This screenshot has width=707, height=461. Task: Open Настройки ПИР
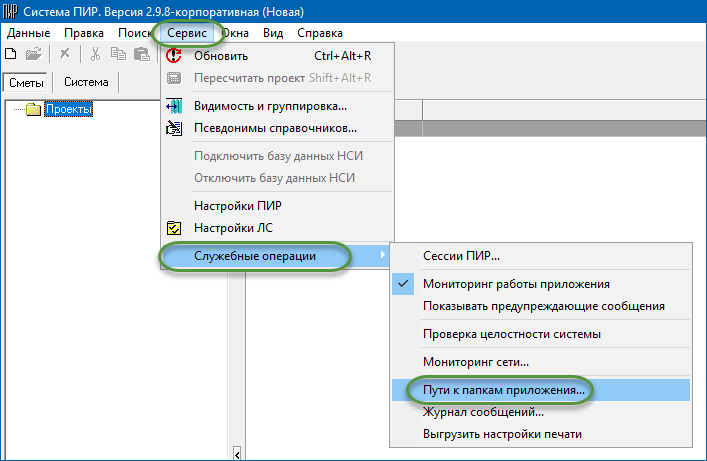click(x=277, y=206)
